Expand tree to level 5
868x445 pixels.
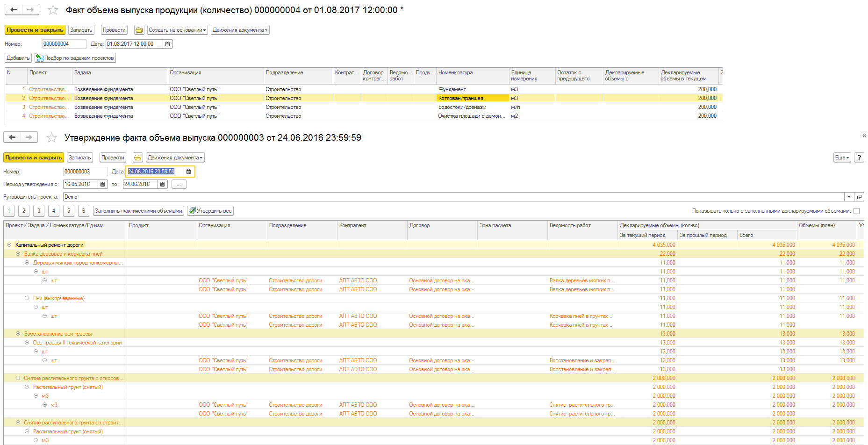pyautogui.click(x=69, y=211)
